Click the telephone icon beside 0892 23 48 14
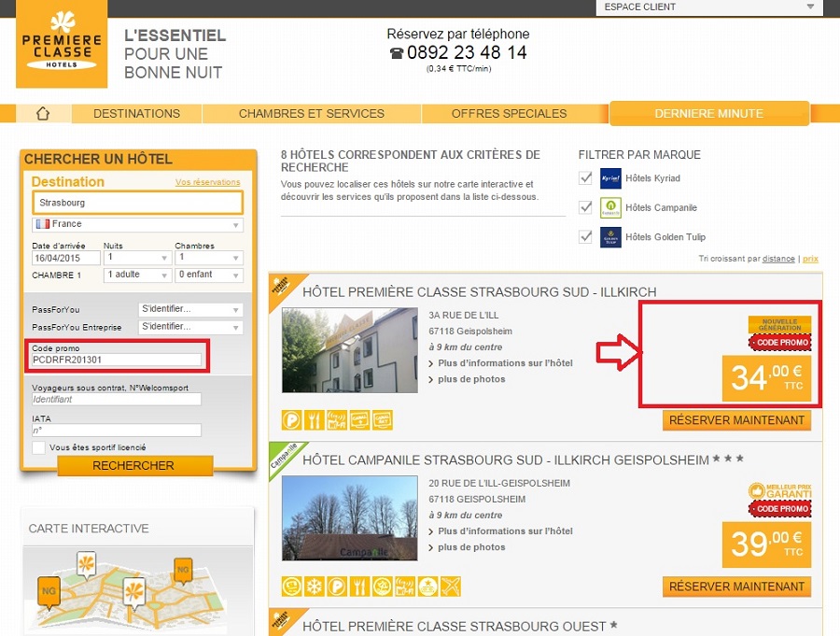Viewport: 840px width, 636px height. (x=397, y=53)
